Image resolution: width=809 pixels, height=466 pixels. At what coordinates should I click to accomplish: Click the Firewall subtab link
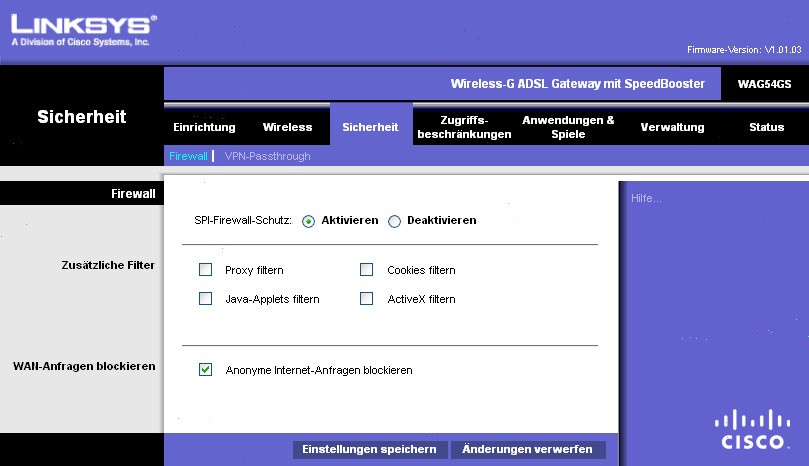point(188,156)
